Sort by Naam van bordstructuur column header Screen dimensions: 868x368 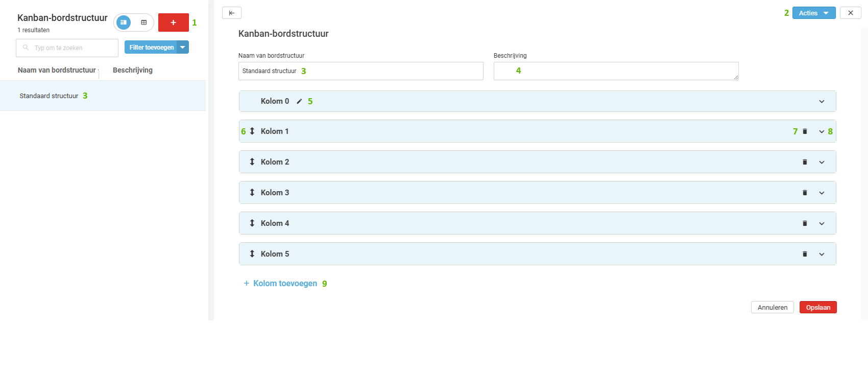(57, 70)
